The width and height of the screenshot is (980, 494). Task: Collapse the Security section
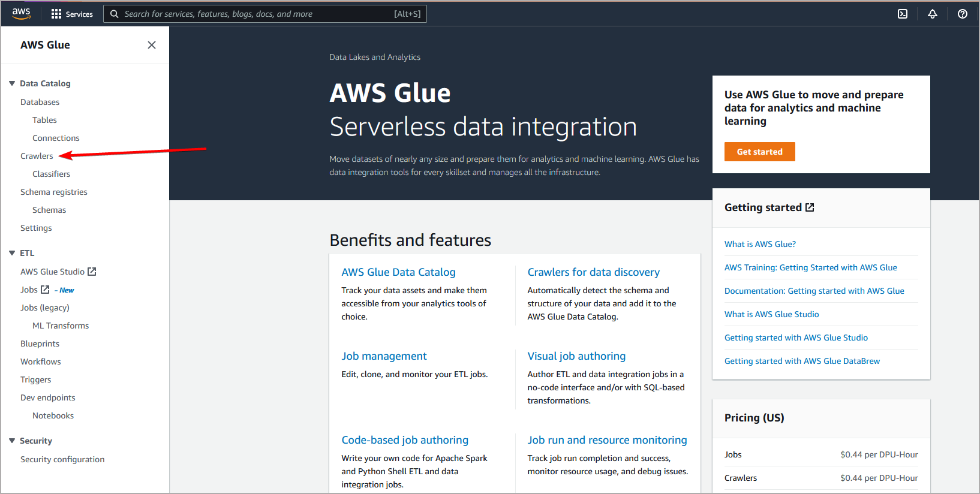click(12, 441)
